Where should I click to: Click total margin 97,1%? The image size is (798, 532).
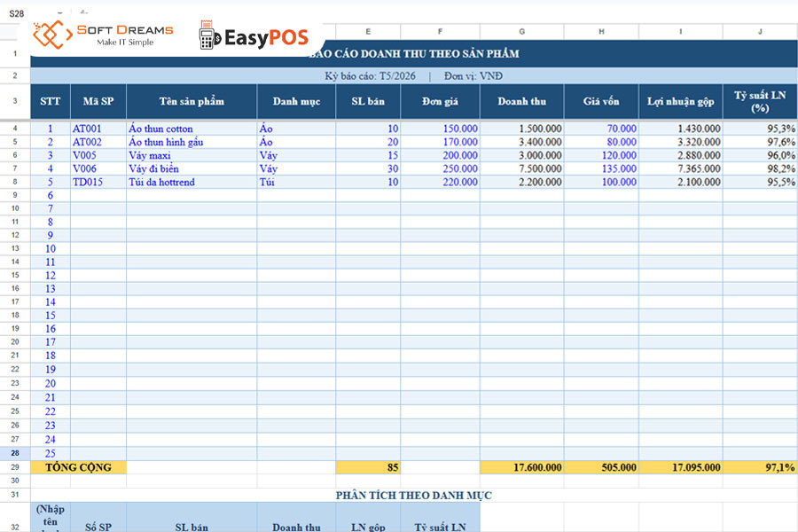(x=760, y=467)
